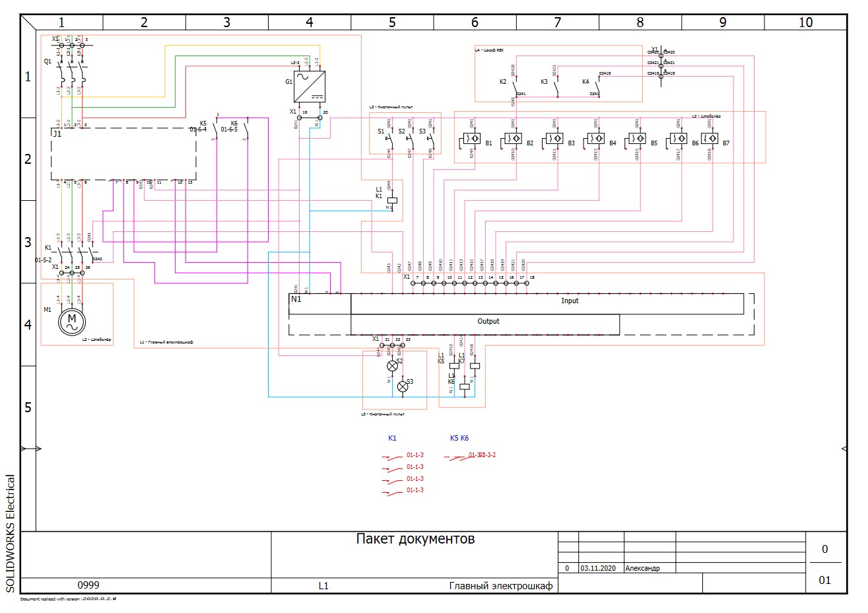Pick the K6 contact near J1
The image size is (868, 613).
[x=246, y=127]
